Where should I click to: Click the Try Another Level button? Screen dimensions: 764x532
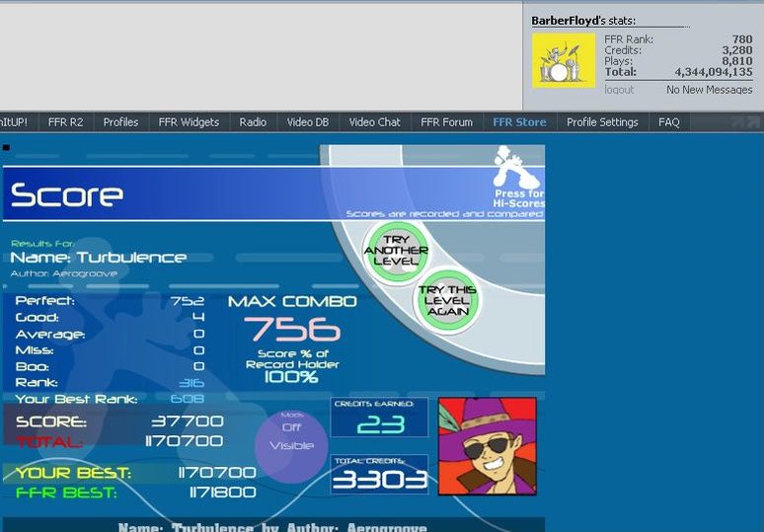click(397, 250)
